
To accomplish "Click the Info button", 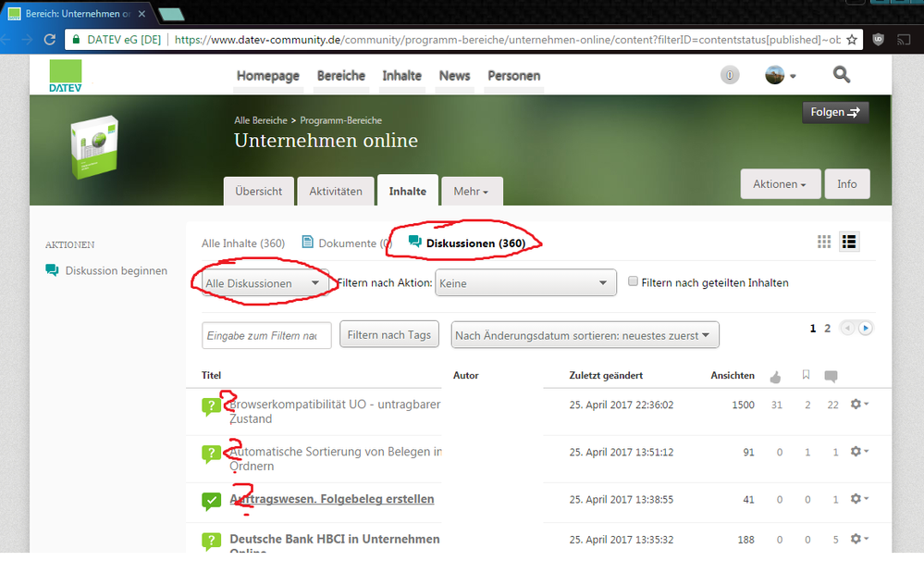I will [847, 184].
